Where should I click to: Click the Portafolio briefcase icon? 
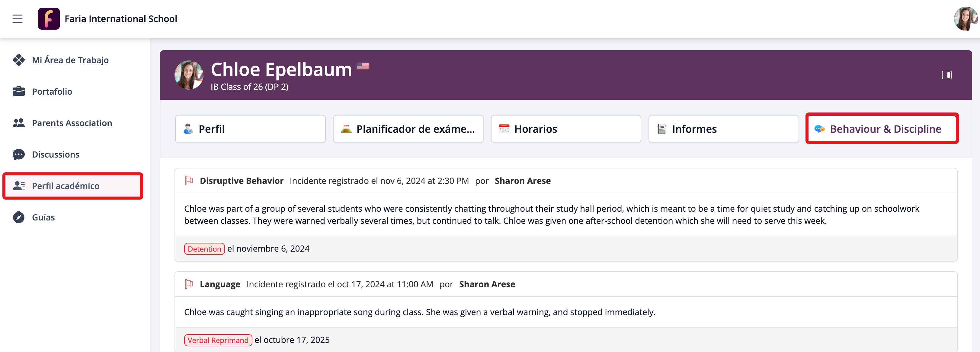(19, 91)
